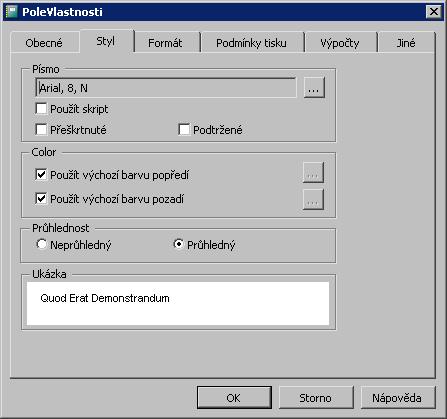Select the Průhledný radio option
This screenshot has width=447, height=419.
click(x=179, y=244)
